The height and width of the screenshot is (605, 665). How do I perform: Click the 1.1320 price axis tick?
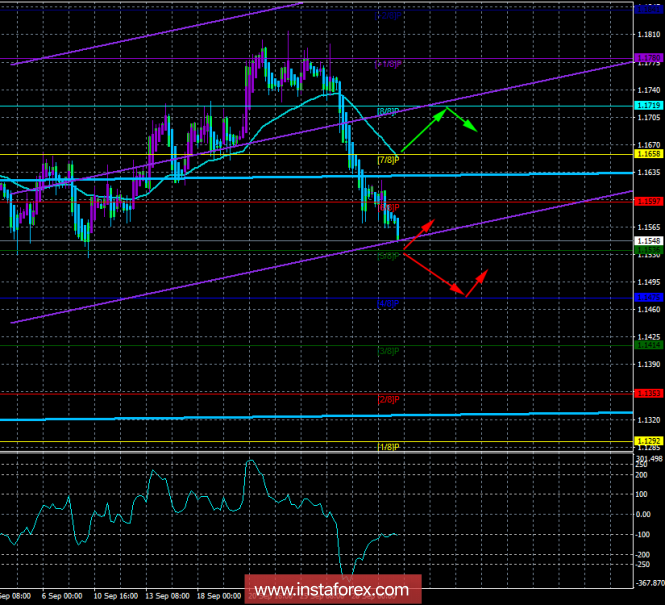[649, 420]
